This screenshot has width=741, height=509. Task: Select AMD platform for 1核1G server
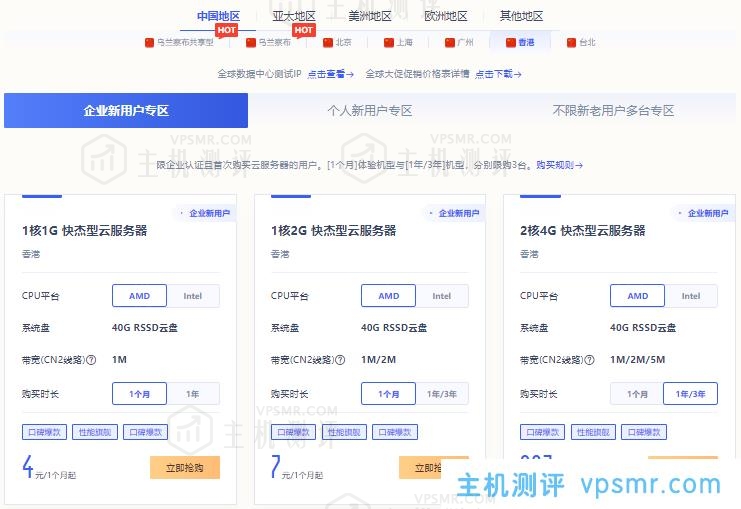[x=139, y=296]
